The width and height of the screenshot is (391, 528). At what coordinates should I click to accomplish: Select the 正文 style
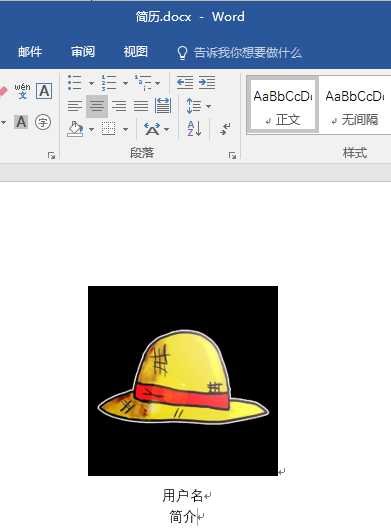coord(283,105)
